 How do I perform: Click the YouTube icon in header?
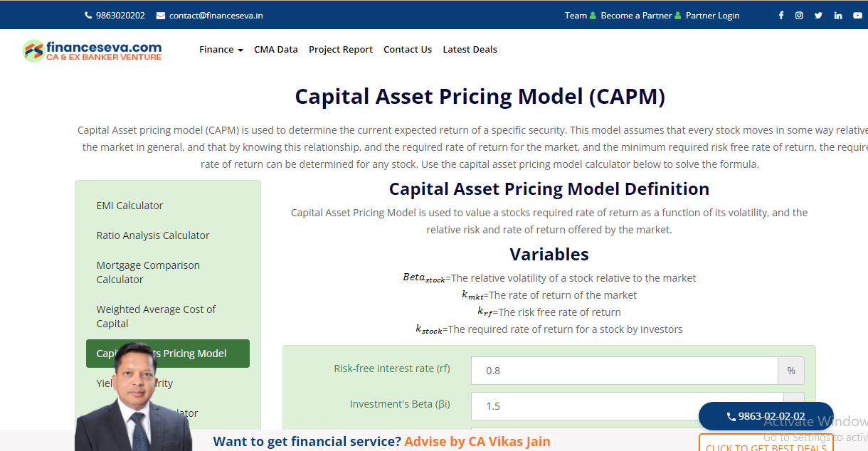tap(857, 16)
